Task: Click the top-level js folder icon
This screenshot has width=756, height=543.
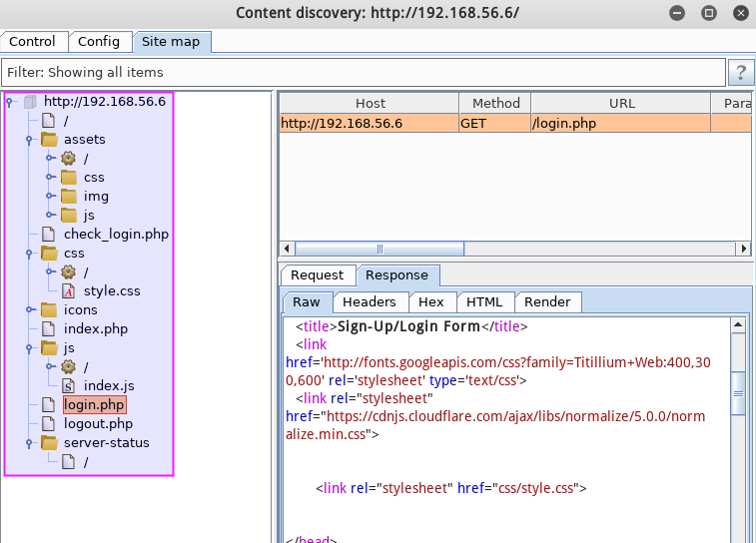Action: 49,348
